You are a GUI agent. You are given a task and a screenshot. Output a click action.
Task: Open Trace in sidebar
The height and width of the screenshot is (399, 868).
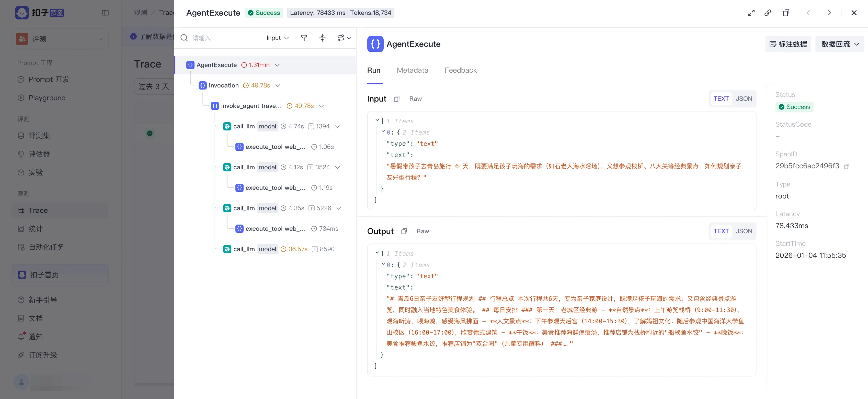(x=60, y=210)
